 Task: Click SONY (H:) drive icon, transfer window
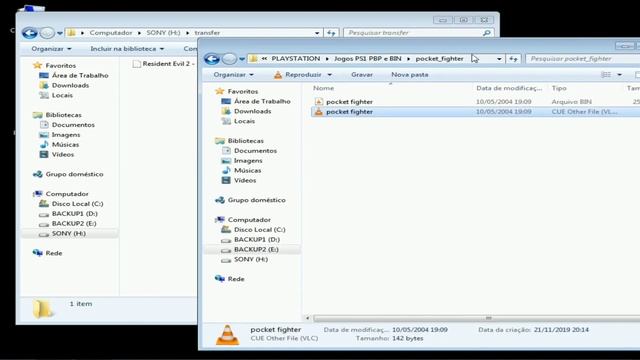(44, 234)
